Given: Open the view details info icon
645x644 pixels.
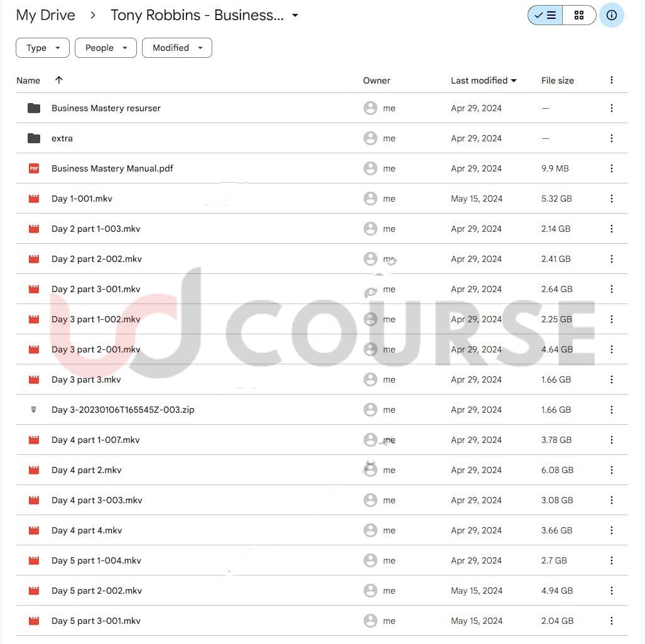Looking at the screenshot, I should coord(611,16).
